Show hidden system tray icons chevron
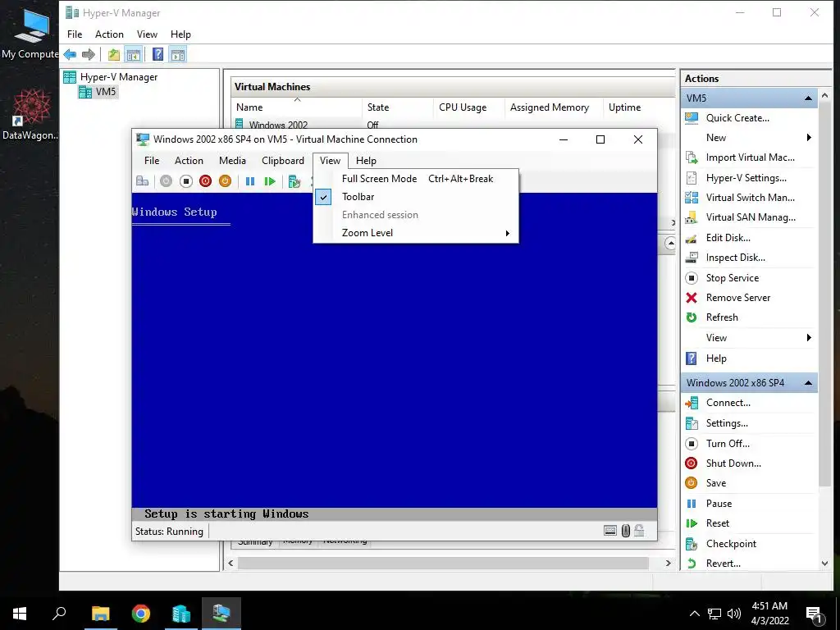The height and width of the screenshot is (630, 840). pyautogui.click(x=694, y=614)
